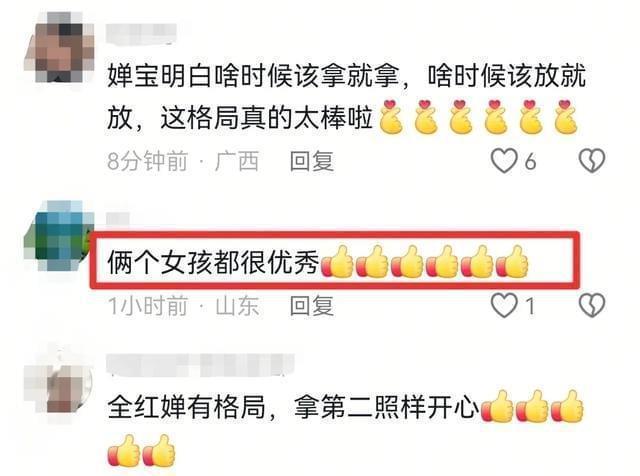Select comment text 俩个女孩都很优秀
This screenshot has height=476, width=640.
coord(213,261)
